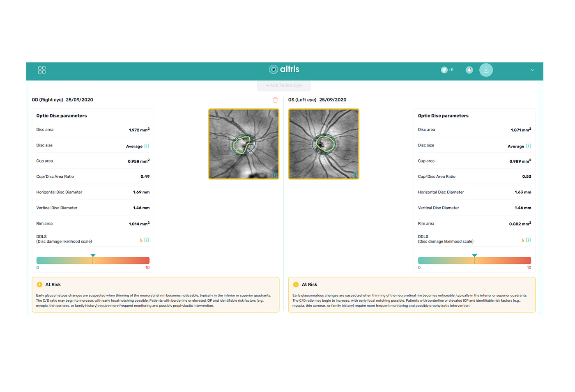Expand the account dropdown chevron
The height and width of the screenshot is (392, 575).
(x=532, y=70)
